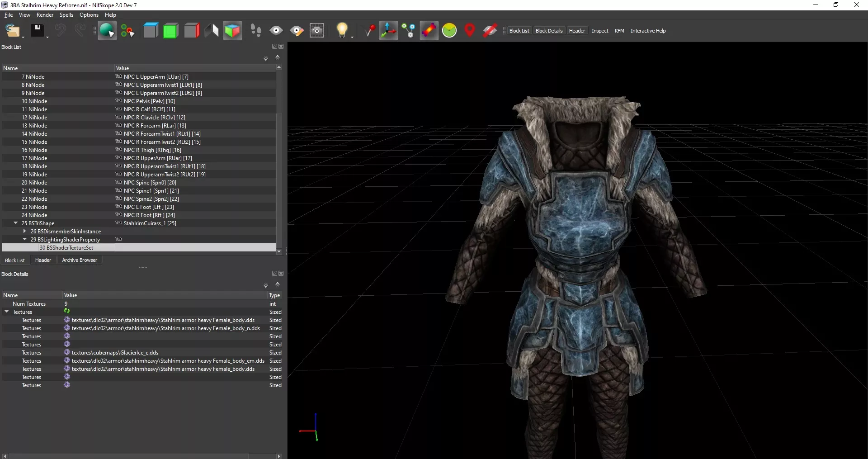The image size is (868, 459).
Task: Click the Edit View eye-pencil icon
Action: (297, 31)
